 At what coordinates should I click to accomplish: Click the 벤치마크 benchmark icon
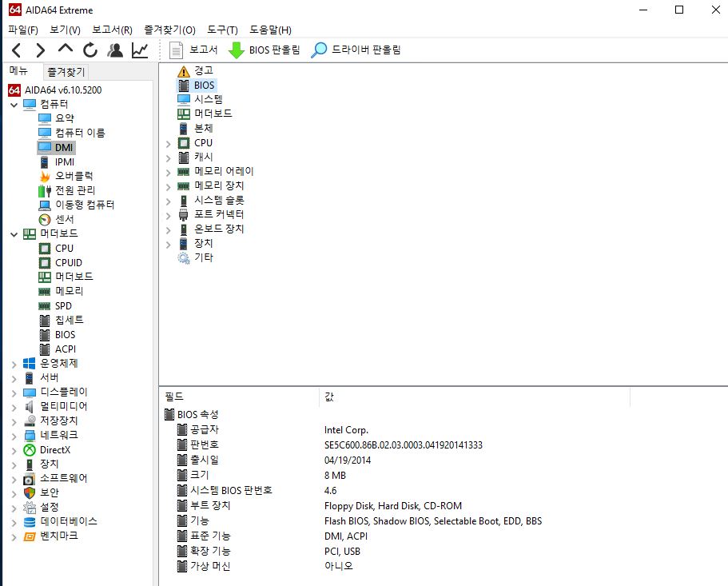pos(30,536)
